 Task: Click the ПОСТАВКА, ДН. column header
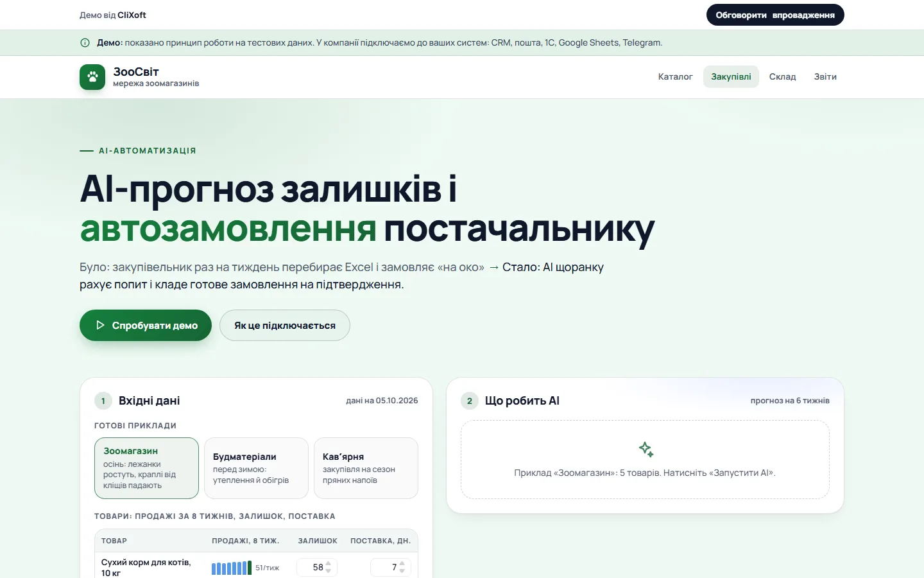[381, 541]
